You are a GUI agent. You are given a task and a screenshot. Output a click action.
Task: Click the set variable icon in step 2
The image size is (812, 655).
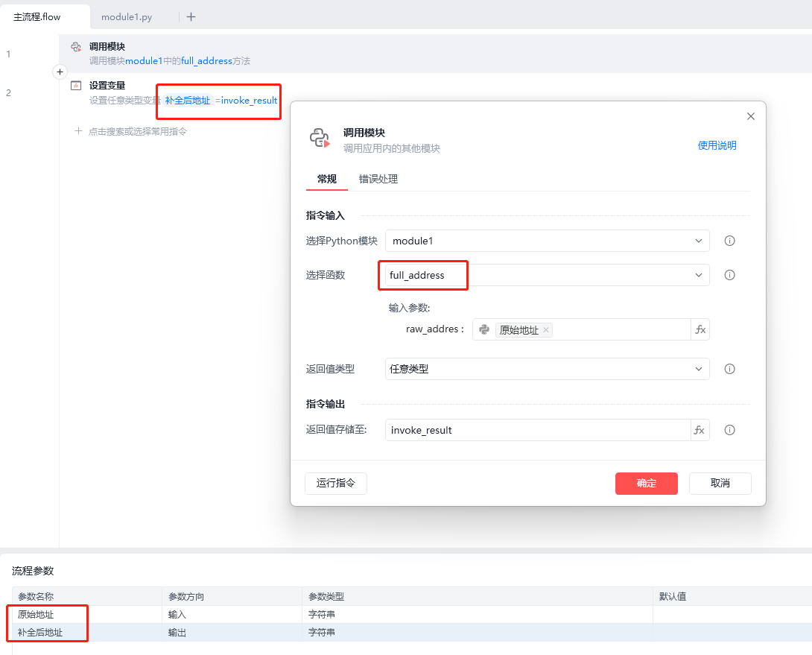[76, 86]
